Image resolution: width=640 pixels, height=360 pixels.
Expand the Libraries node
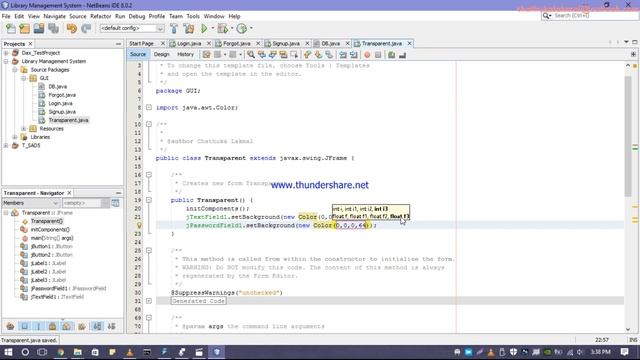15,137
